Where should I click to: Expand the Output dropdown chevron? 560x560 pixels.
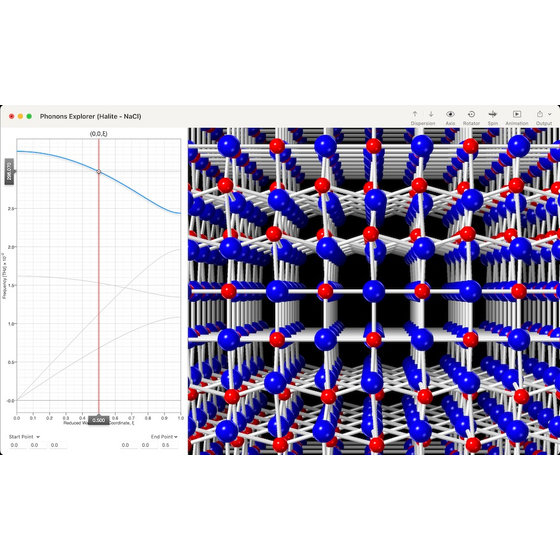550,114
